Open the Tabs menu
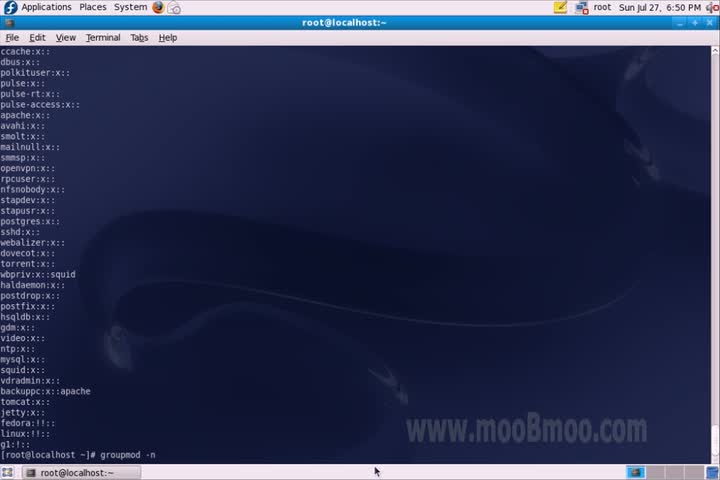 tap(139, 38)
